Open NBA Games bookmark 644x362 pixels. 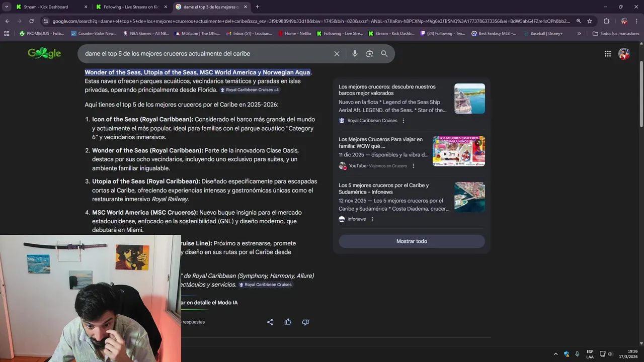point(145,34)
